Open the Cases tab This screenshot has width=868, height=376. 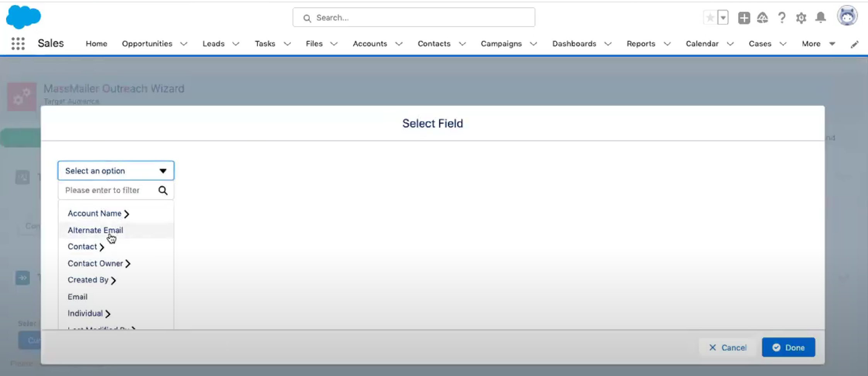(x=760, y=44)
